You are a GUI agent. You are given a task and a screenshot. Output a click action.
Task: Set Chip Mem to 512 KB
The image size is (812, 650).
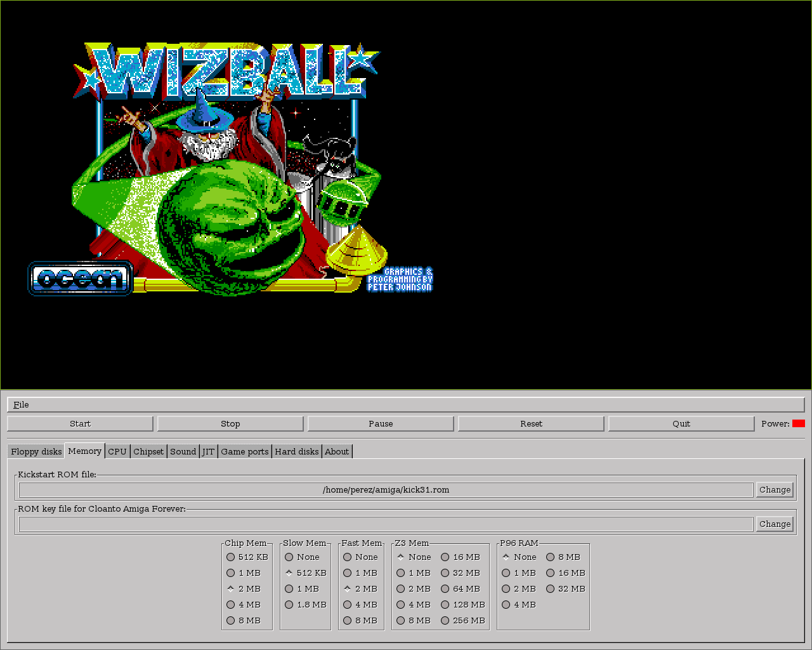tap(247, 557)
